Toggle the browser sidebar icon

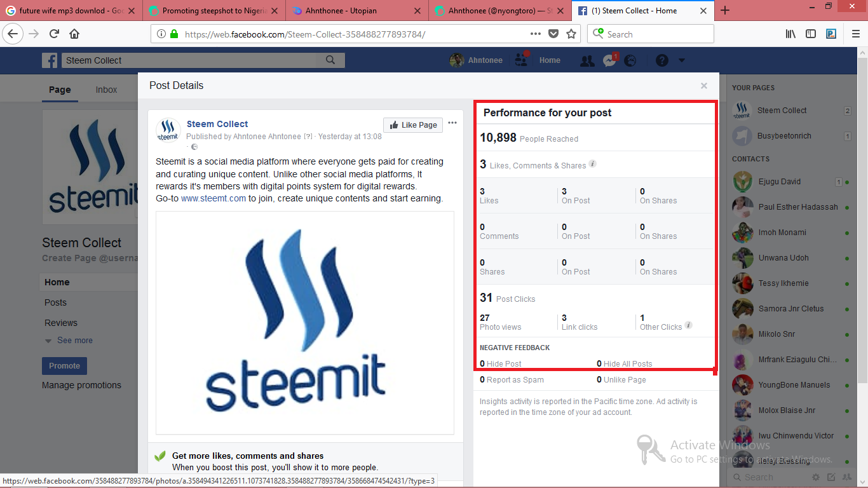[811, 34]
